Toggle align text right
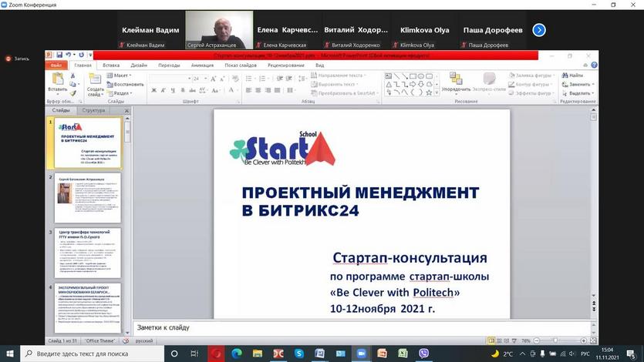The image size is (644, 362). click(x=268, y=90)
